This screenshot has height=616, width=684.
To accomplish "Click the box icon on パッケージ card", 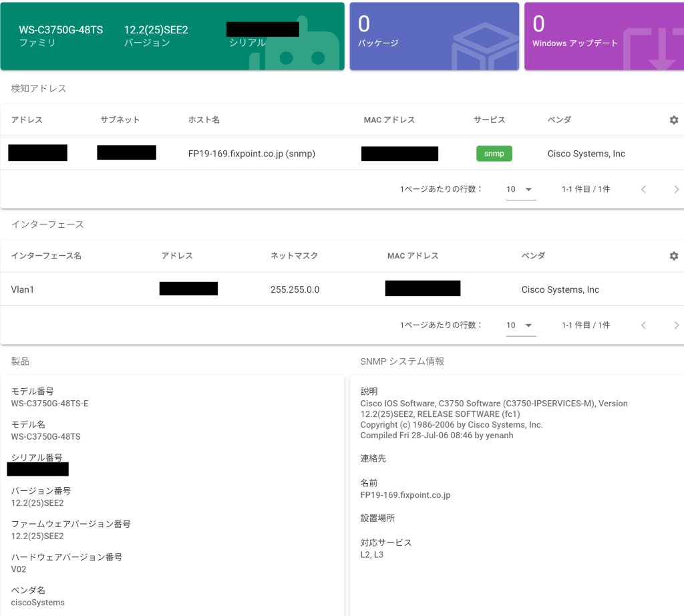I will [x=484, y=50].
